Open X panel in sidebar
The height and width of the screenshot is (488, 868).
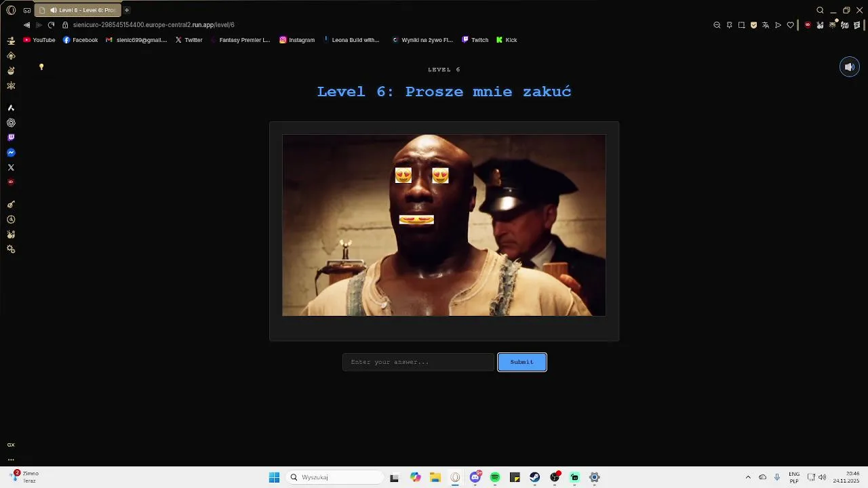click(11, 167)
